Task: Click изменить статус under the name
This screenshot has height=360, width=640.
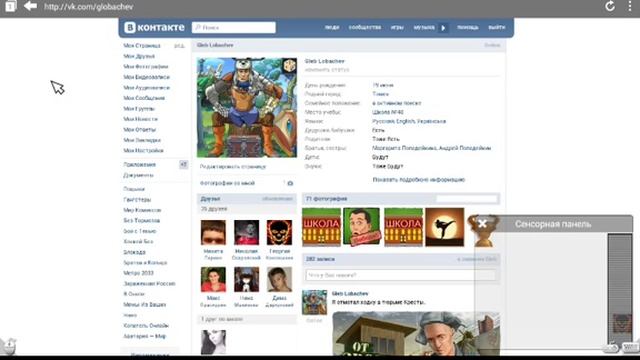Action: (327, 70)
